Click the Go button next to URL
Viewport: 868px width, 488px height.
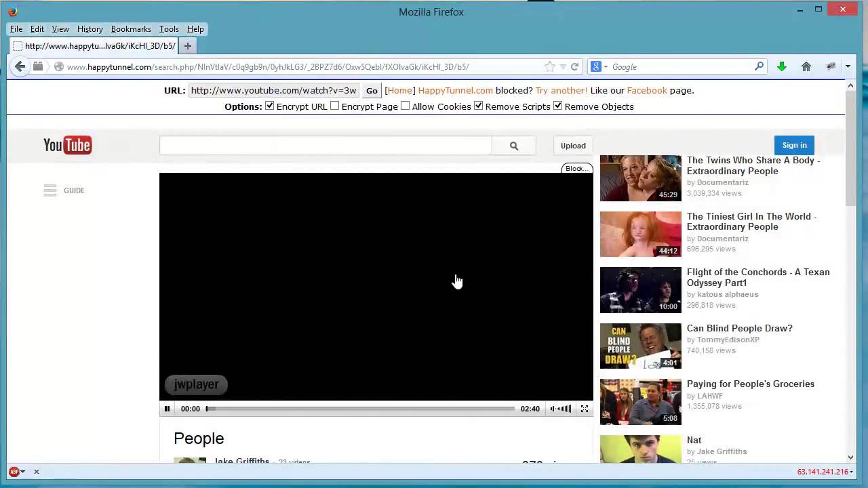(372, 90)
